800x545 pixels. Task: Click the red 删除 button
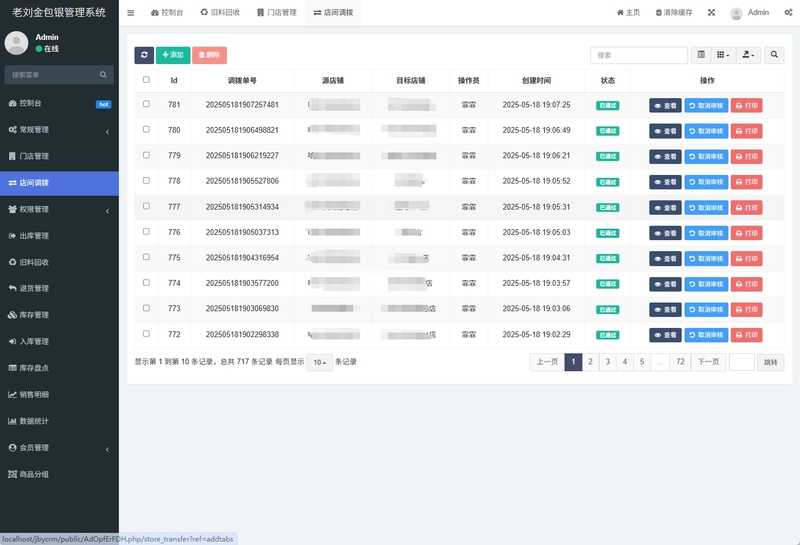pos(209,55)
